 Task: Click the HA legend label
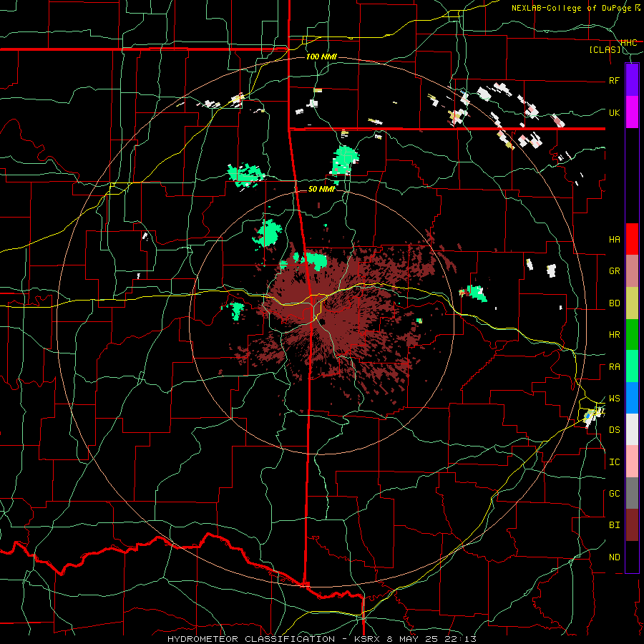tap(614, 240)
